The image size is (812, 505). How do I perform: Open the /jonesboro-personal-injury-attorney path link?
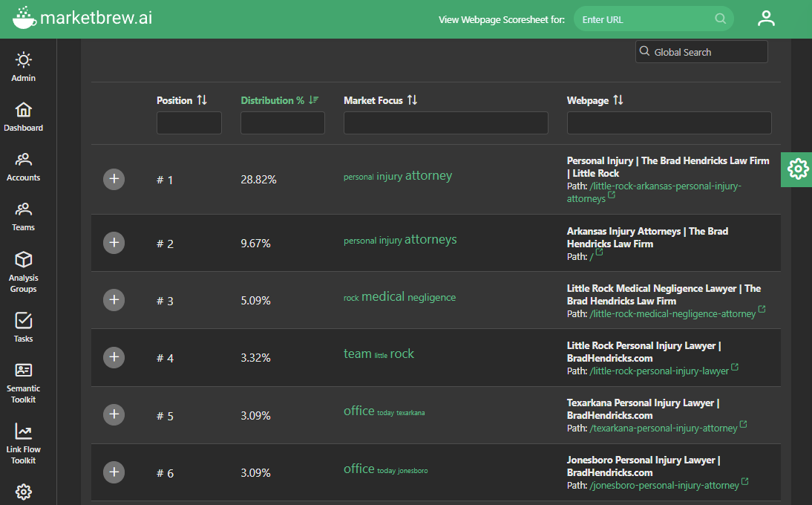coord(664,485)
